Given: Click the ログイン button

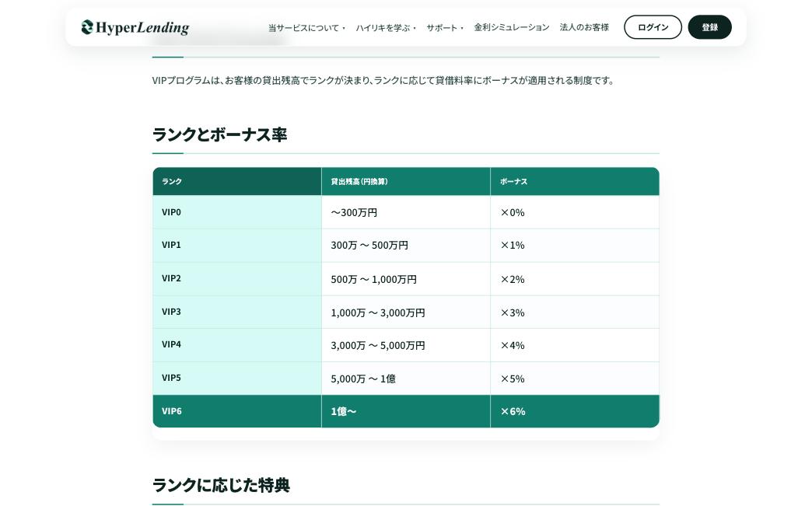Looking at the screenshot, I should tap(653, 27).
